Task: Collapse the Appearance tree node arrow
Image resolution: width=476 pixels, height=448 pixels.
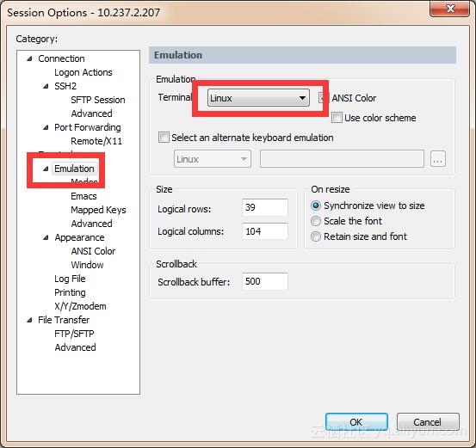Action: click(x=46, y=237)
